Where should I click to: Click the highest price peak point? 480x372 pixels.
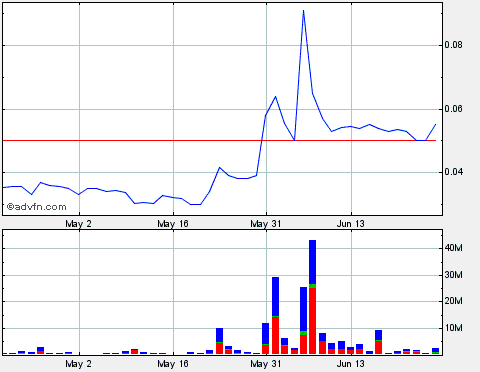pyautogui.click(x=303, y=11)
